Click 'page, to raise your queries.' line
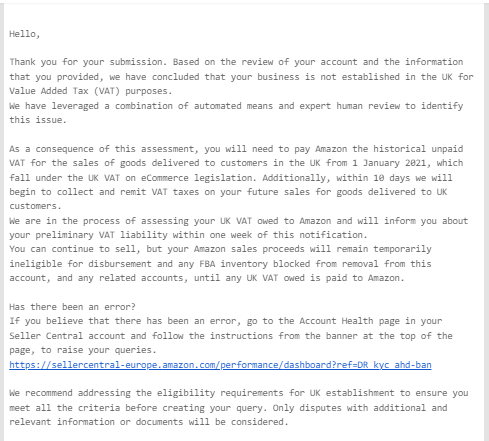489x441 pixels. click(83, 350)
